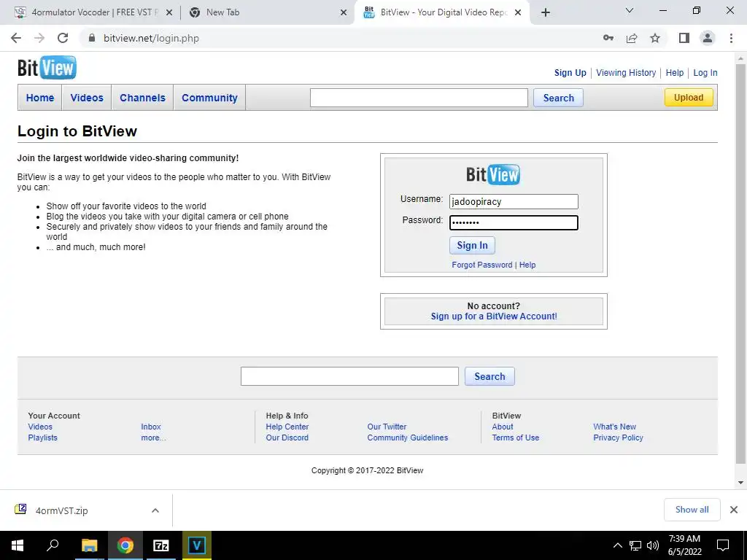This screenshot has height=560, width=747.
Task: Expand 4ormVST.zip download options chevron
Action: coord(155,510)
